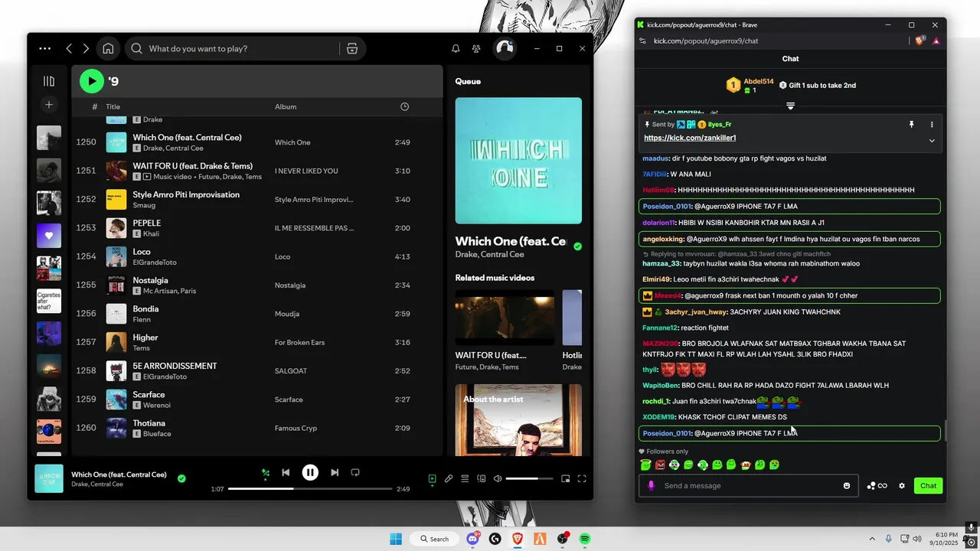Open Spotify Home

coord(108,48)
